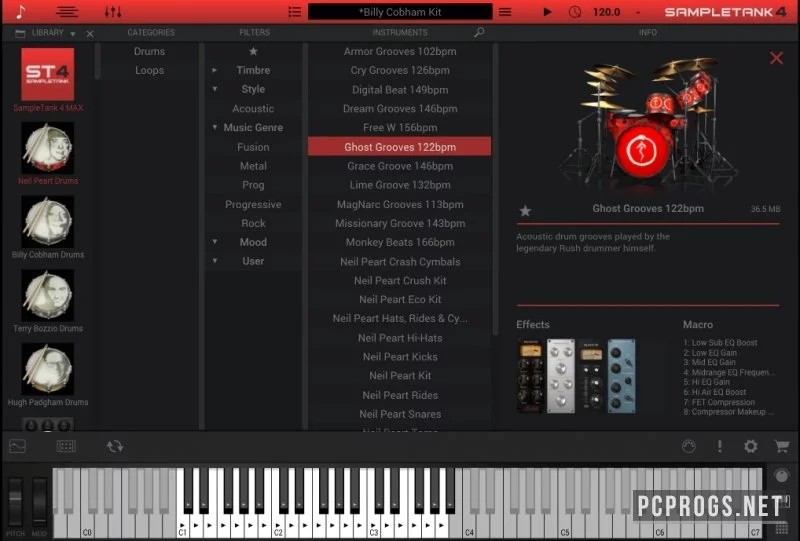Select Neil Peart Crash Cymbals instrument

pyautogui.click(x=400, y=262)
